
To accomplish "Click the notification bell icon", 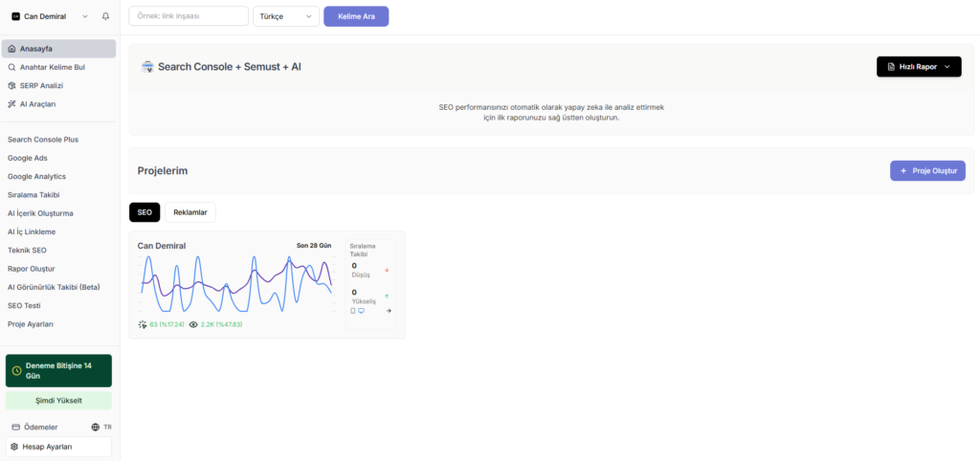I will pos(105,16).
